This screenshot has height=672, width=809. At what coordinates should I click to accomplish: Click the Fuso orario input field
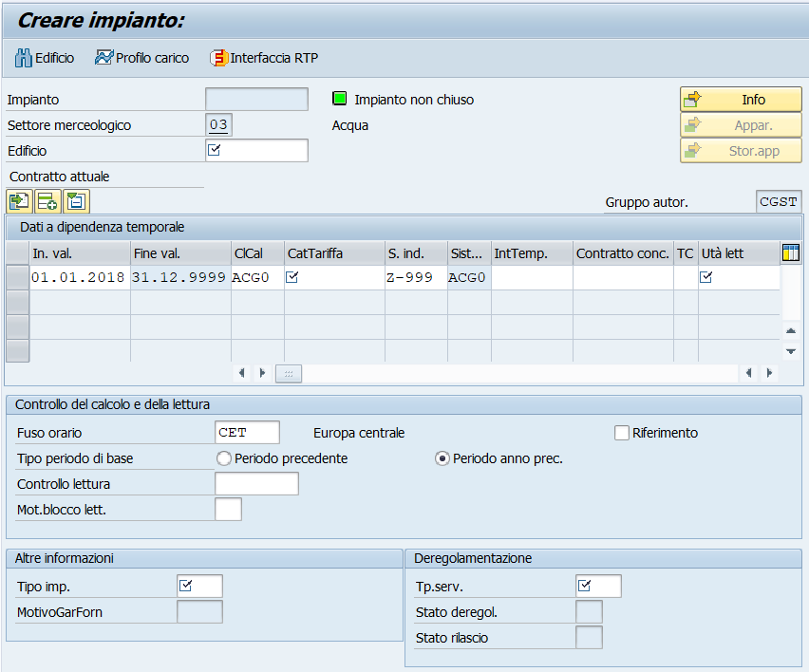(x=247, y=432)
